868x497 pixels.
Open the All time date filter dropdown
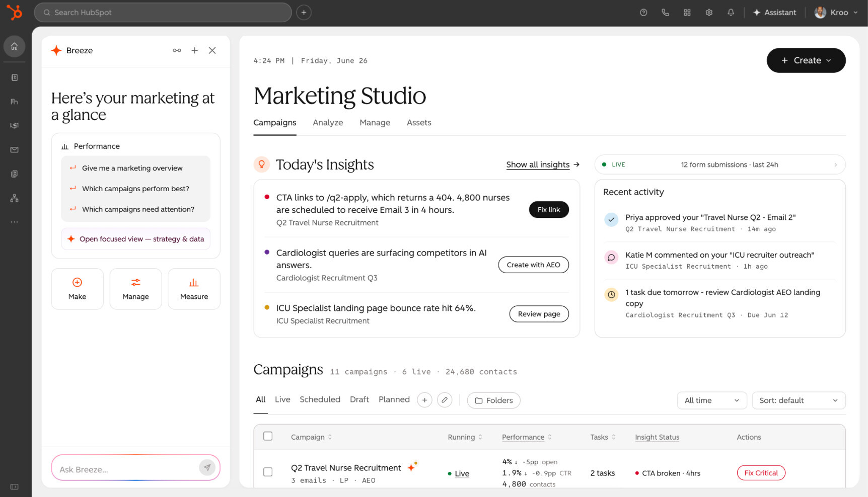coord(711,400)
